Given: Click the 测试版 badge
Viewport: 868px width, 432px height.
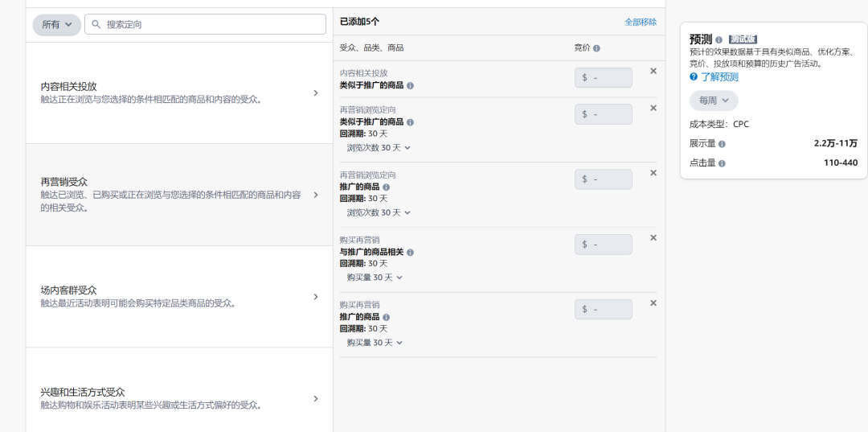Looking at the screenshot, I should (x=743, y=39).
